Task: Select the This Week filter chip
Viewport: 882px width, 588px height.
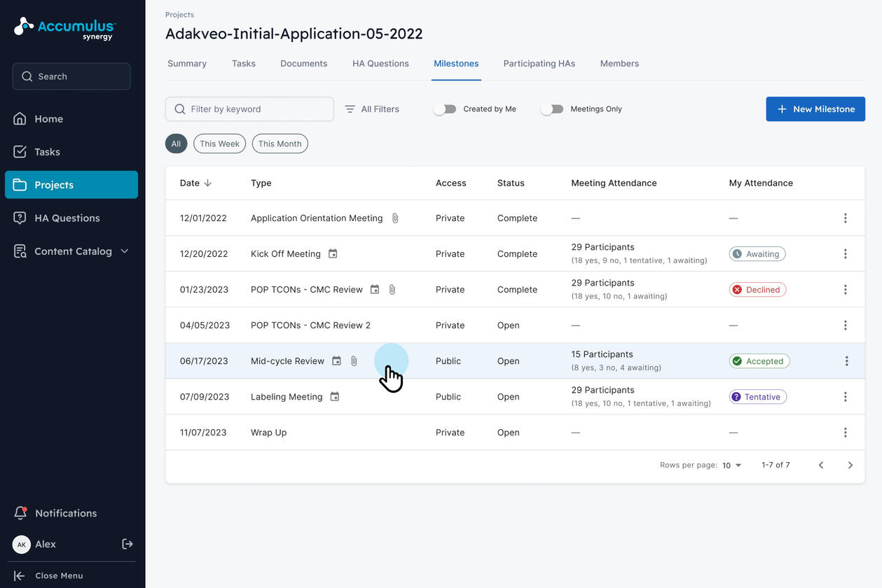Action: [219, 143]
